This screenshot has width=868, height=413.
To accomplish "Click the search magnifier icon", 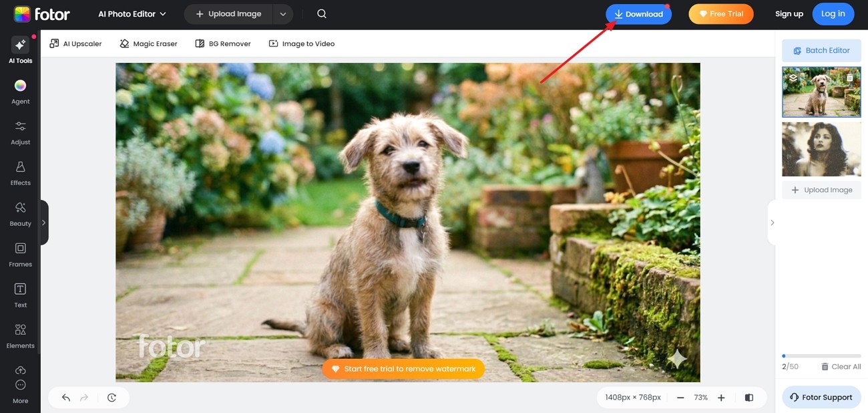I will click(x=322, y=14).
